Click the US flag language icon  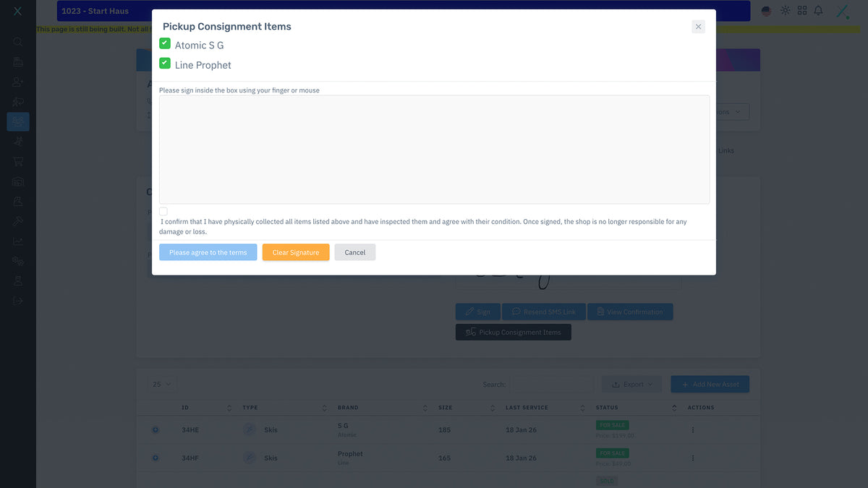767,11
